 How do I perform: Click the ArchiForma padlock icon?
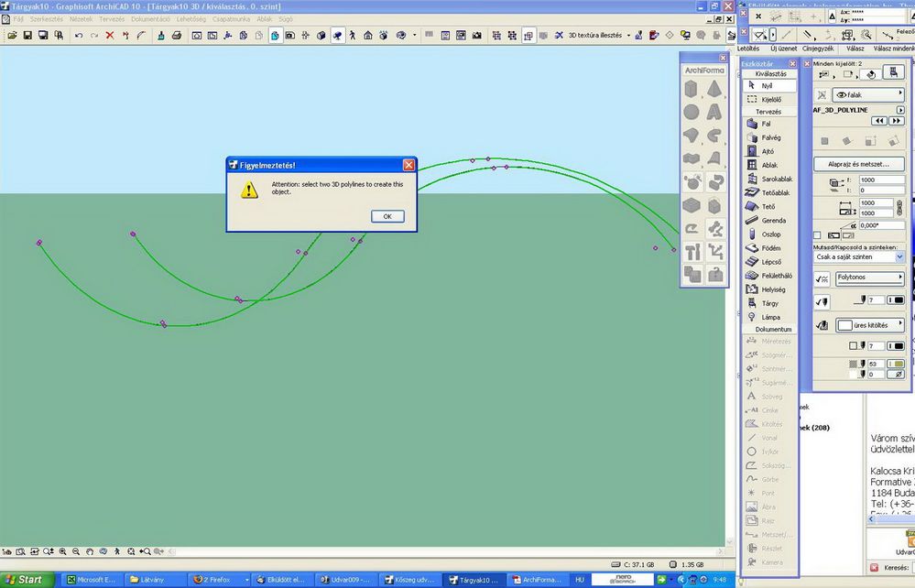(715, 274)
